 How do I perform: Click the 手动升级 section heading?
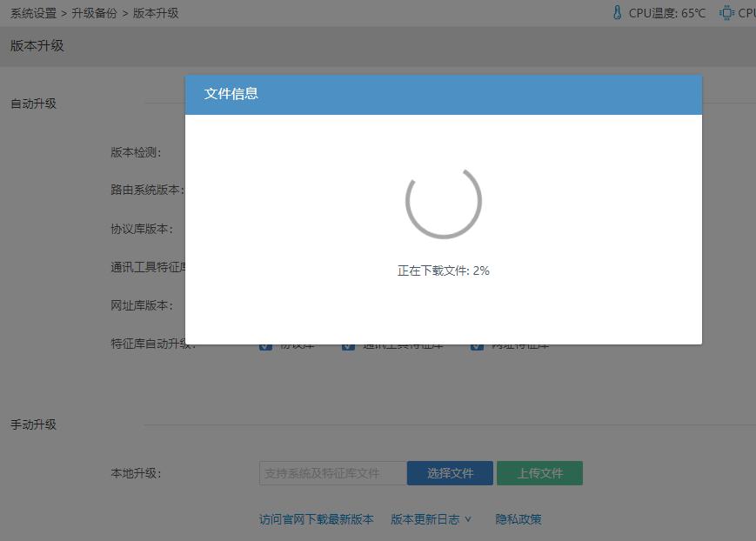[31, 424]
